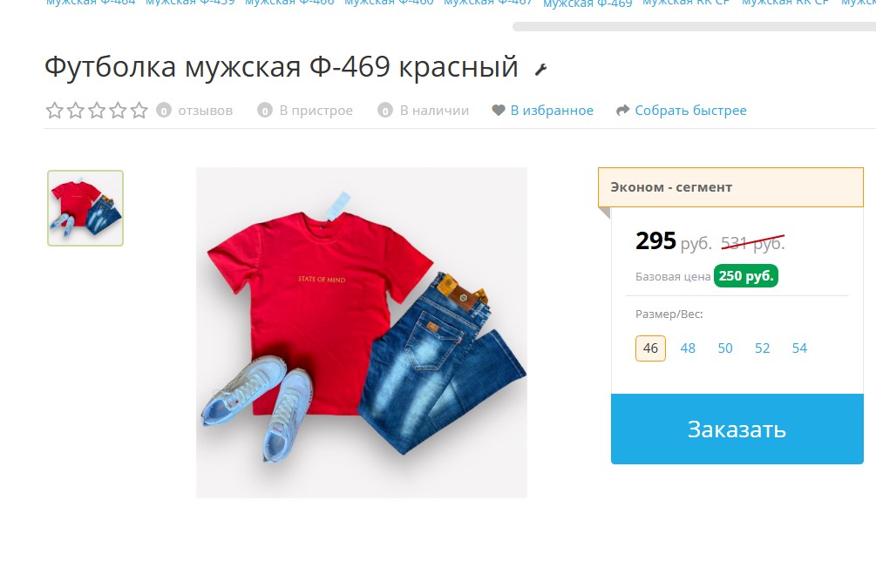Rate the product with third star
The image size is (876, 588).
[97, 111]
